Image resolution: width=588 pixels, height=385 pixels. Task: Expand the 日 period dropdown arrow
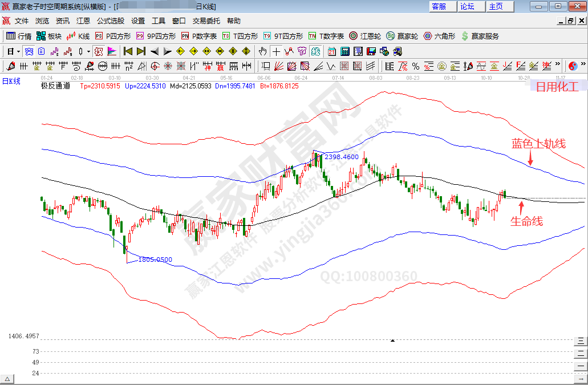pyautogui.click(x=18, y=51)
